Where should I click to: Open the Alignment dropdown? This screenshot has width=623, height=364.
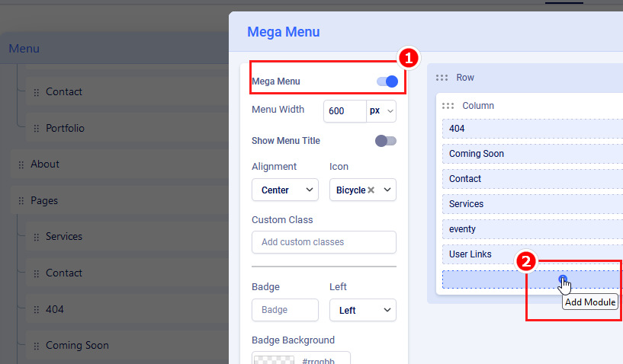tap(284, 190)
